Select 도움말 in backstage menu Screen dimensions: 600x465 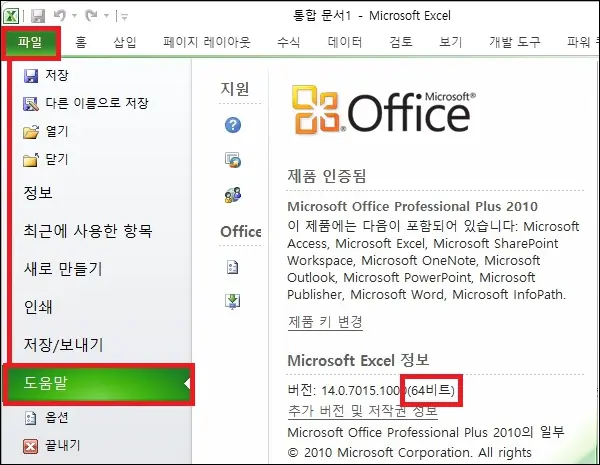[99, 384]
